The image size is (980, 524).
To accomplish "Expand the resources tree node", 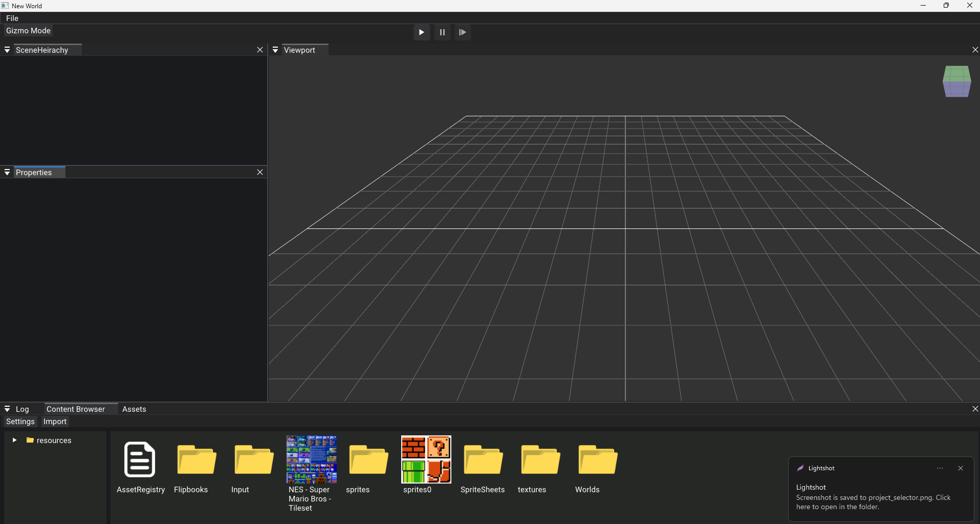I will pos(14,440).
